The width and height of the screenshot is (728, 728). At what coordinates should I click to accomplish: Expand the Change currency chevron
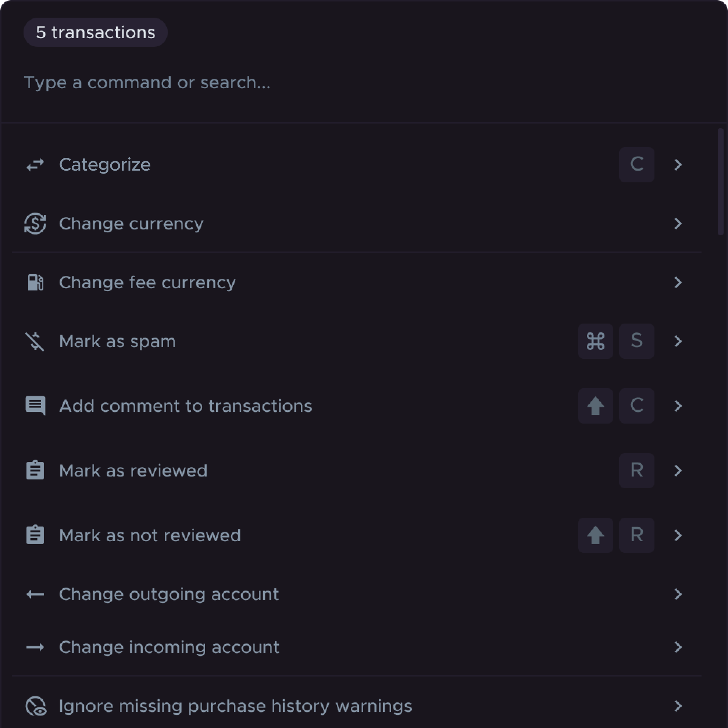678,224
